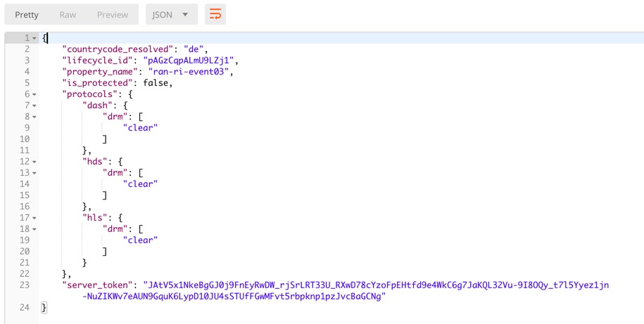Collapse the "hls" object fold arrow
The width and height of the screenshot is (644, 324).
pos(34,218)
